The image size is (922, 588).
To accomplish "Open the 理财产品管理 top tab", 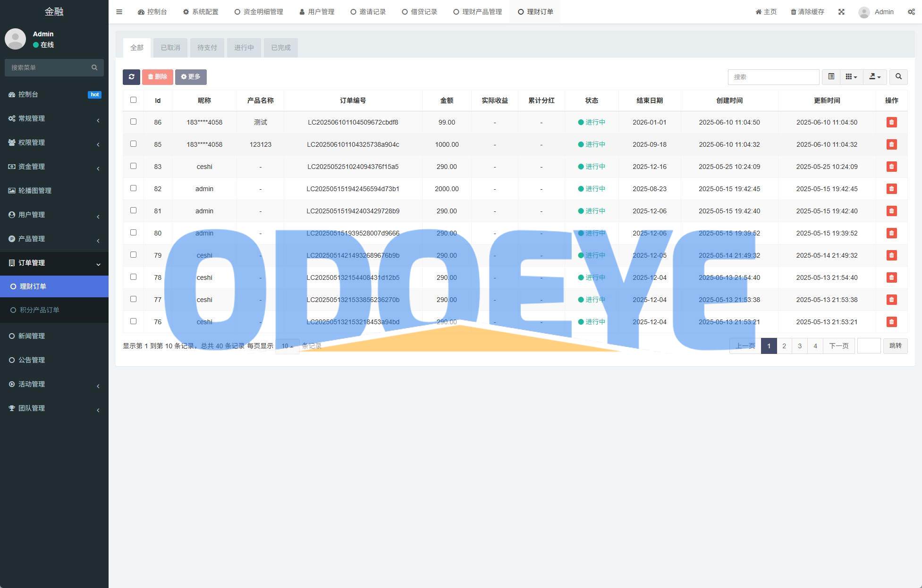I will point(477,12).
